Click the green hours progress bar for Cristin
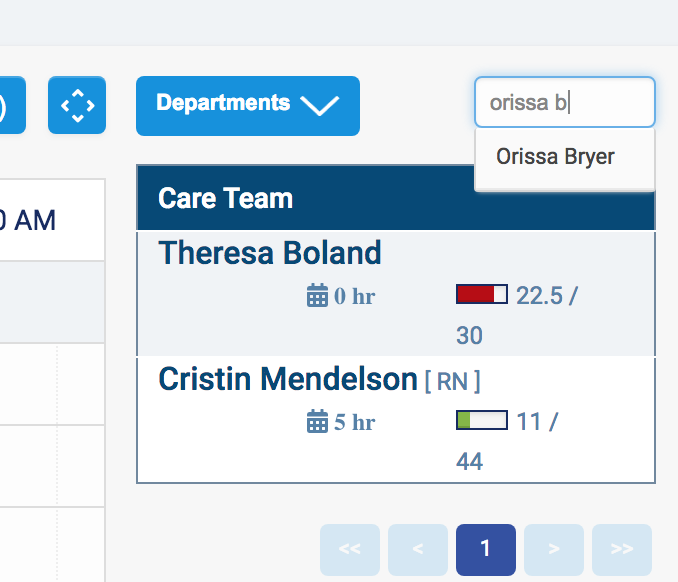 (x=482, y=420)
